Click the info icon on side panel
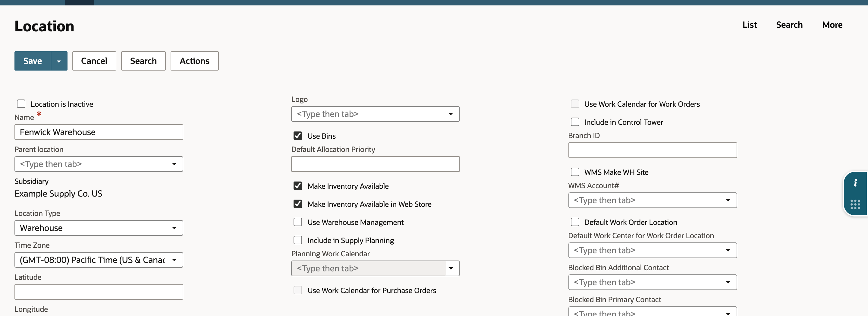 tap(855, 183)
